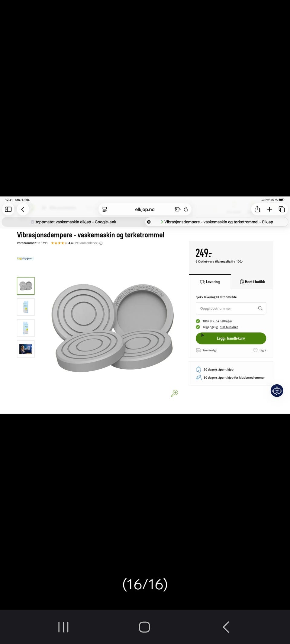
Task: Open the Safari sidebar panel icon
Action: (x=8, y=209)
